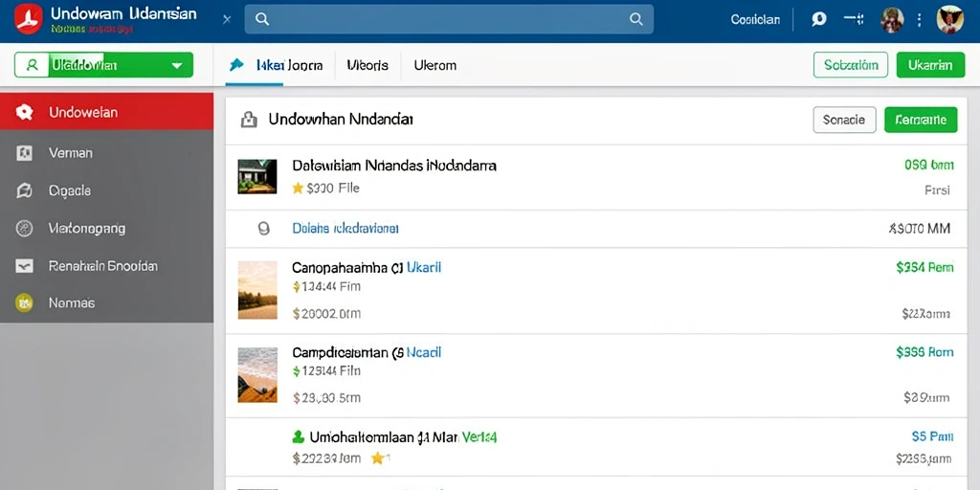Click the yellow-green Nemas icon
This screenshot has width=980, height=490.
tap(24, 303)
